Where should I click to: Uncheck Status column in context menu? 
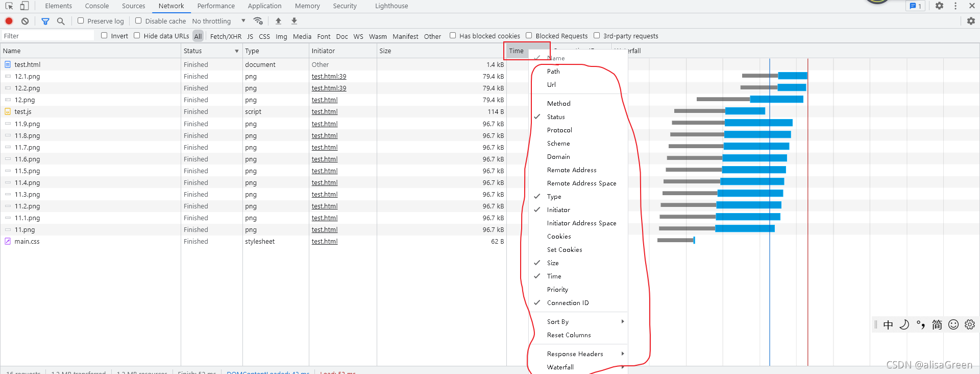coord(578,117)
